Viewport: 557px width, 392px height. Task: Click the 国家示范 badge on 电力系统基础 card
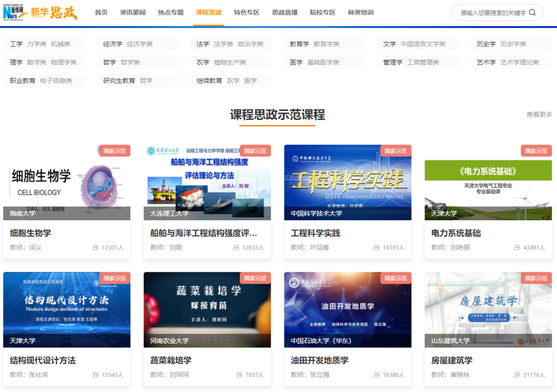[536, 151]
